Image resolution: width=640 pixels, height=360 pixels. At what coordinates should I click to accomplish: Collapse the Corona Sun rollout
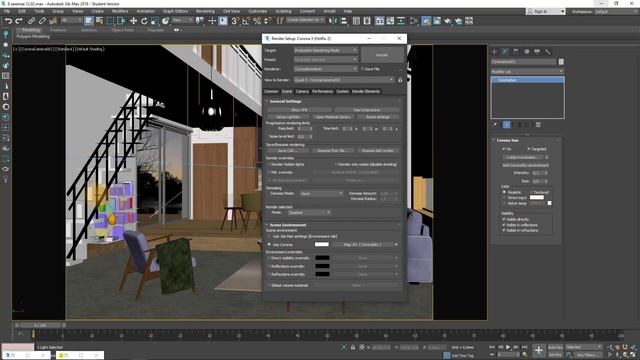coord(507,140)
